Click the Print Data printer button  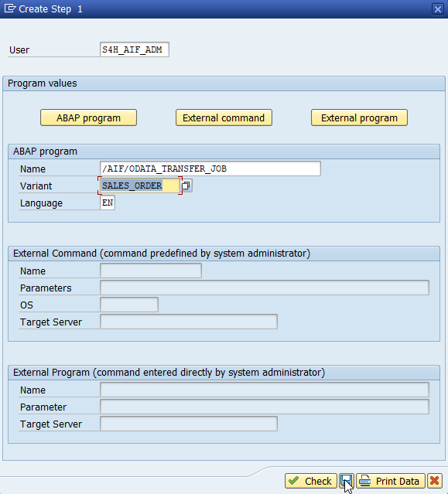(x=390, y=481)
